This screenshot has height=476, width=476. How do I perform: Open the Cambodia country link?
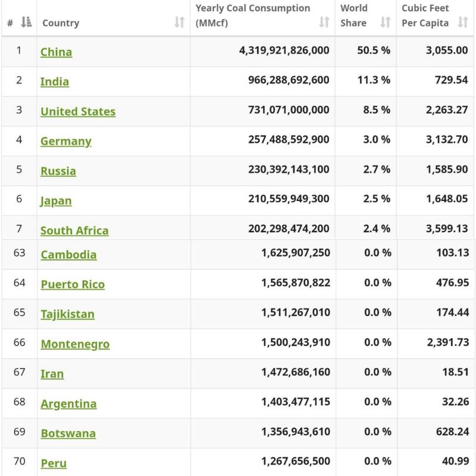pyautogui.click(x=68, y=255)
